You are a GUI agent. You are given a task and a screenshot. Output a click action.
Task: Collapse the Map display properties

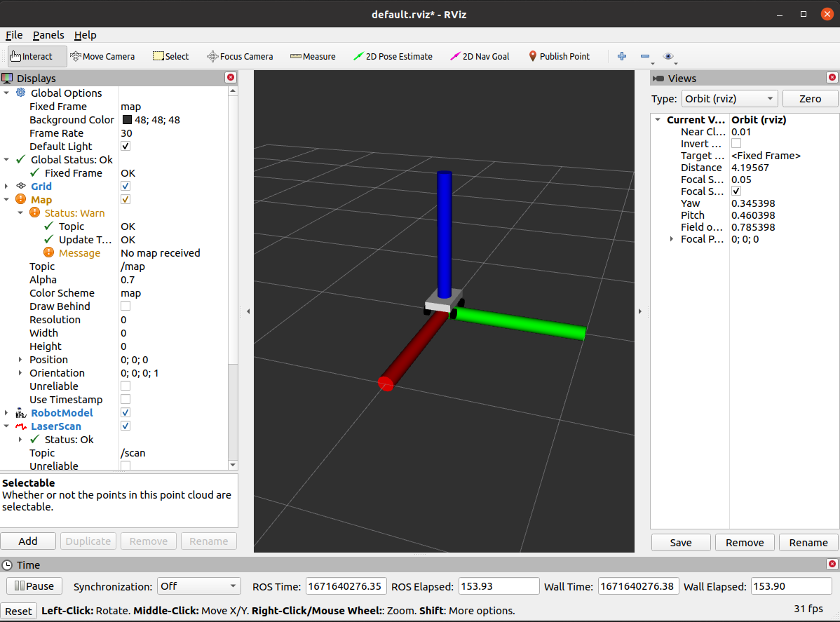pyautogui.click(x=6, y=199)
